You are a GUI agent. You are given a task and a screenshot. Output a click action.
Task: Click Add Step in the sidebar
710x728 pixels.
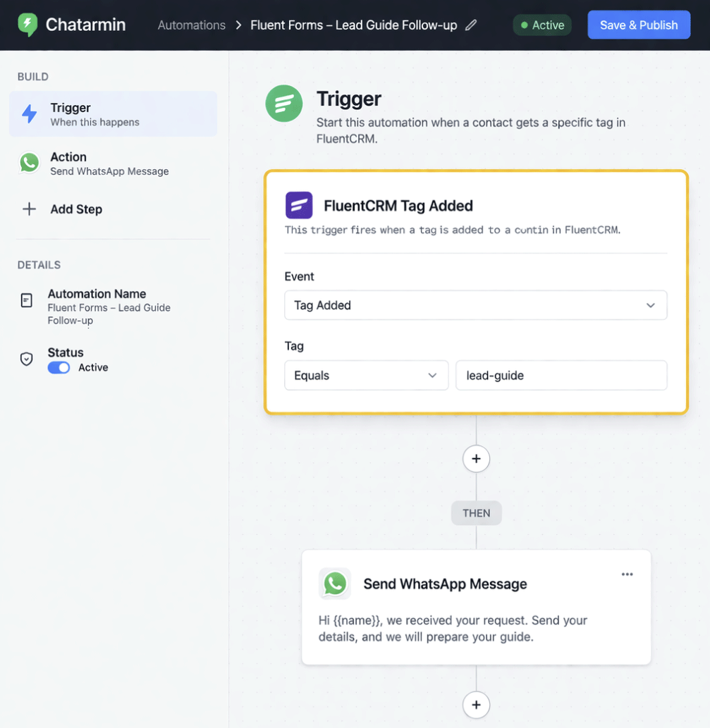point(75,209)
